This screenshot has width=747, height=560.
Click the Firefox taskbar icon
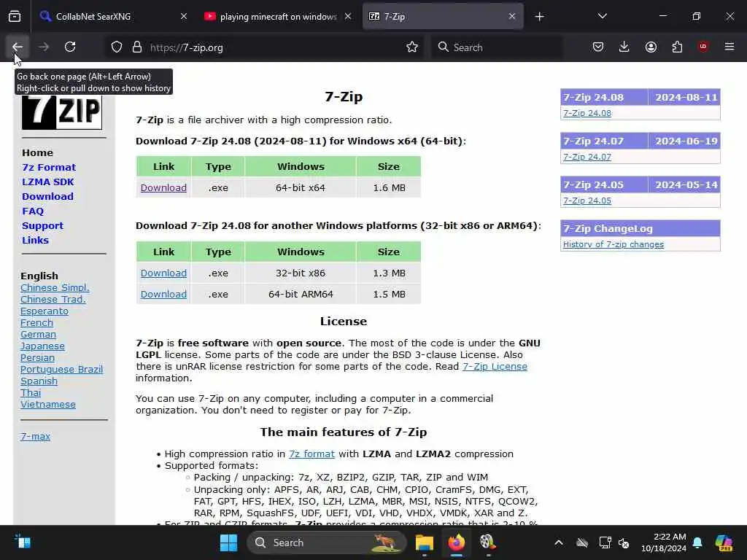tap(457, 542)
